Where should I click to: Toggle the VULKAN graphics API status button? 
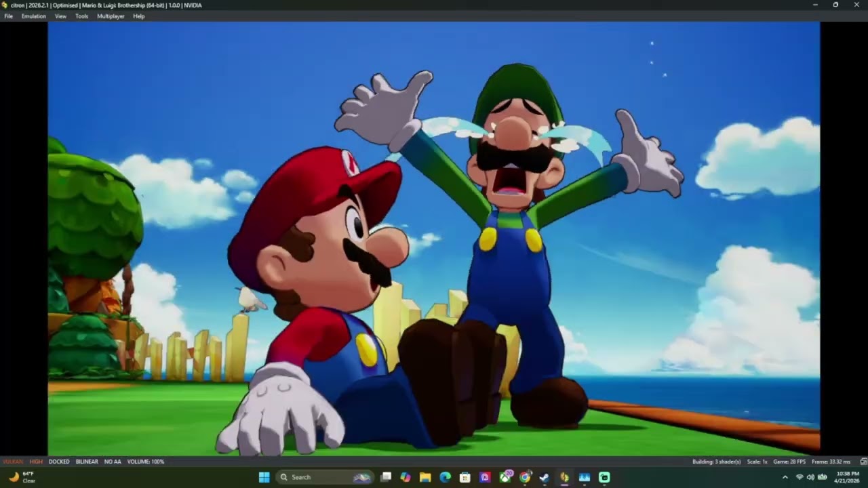click(x=13, y=462)
